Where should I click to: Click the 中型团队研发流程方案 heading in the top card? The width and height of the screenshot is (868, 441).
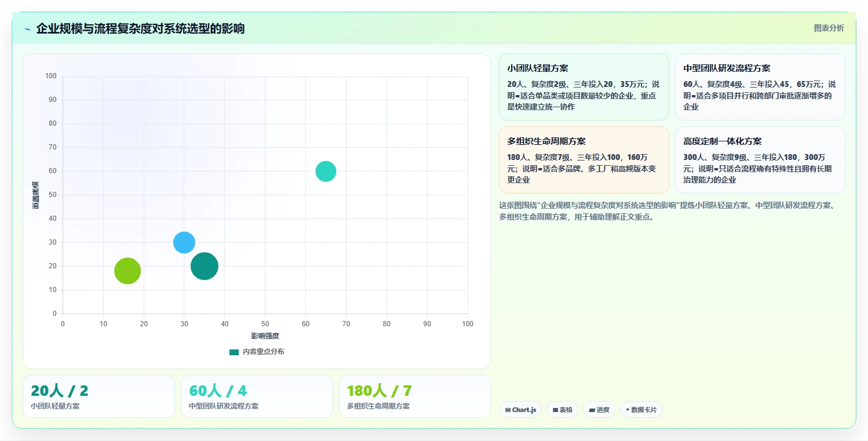727,68
